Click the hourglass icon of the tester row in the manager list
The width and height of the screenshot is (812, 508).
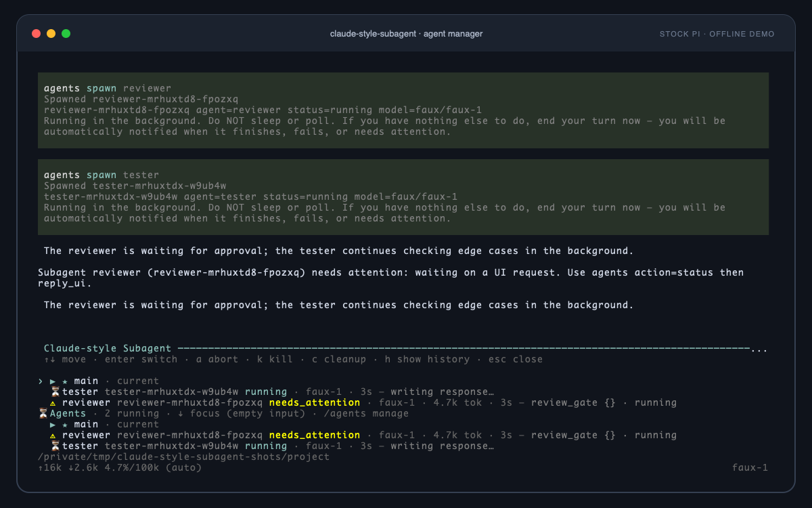click(x=55, y=392)
